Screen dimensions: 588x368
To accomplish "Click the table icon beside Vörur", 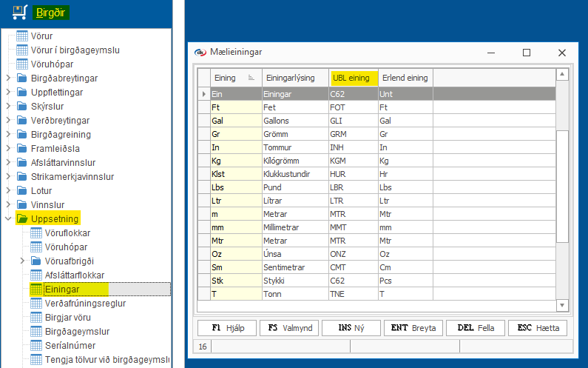I will [22, 36].
